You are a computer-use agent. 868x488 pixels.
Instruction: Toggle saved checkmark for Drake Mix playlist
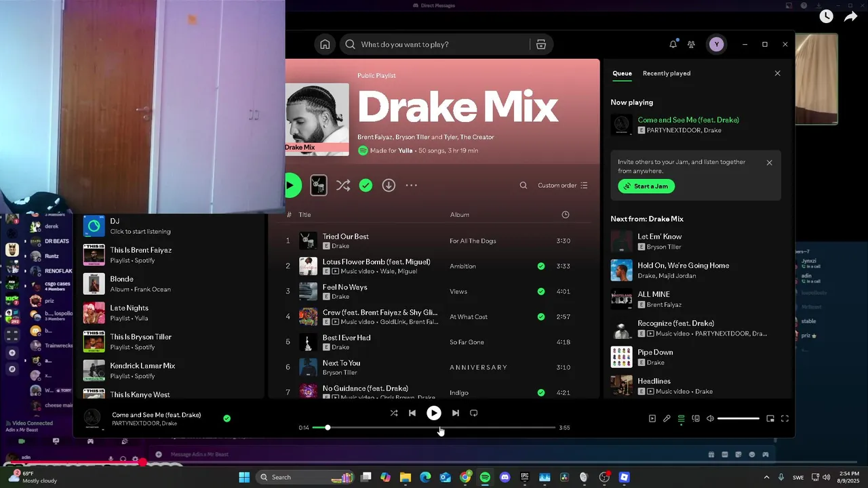click(366, 185)
